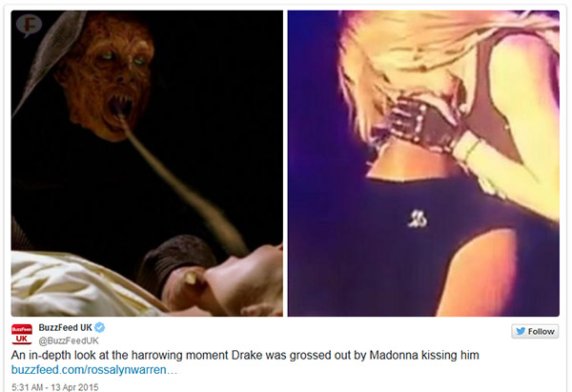
Task: Open the 5:31 AM timestamp permalink
Action: (x=28, y=387)
